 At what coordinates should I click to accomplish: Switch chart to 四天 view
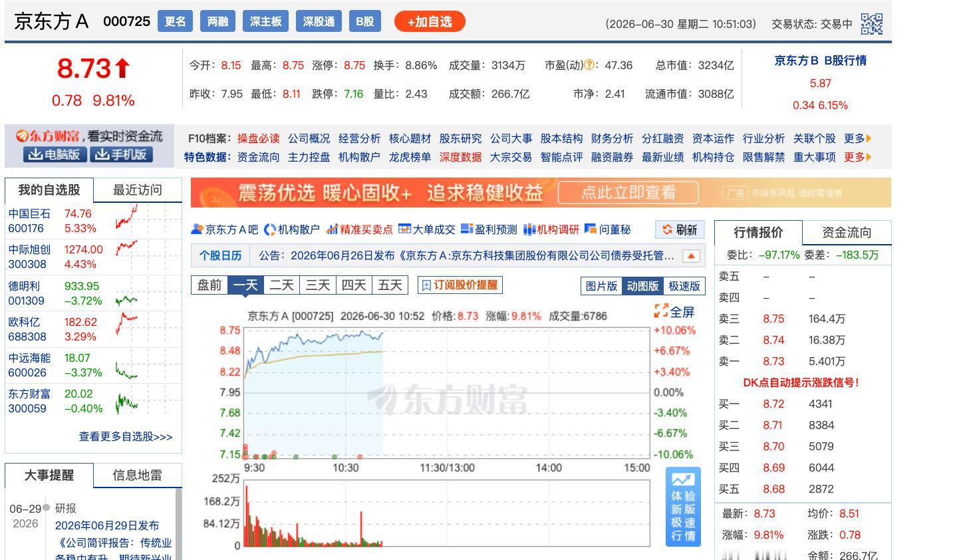[354, 285]
